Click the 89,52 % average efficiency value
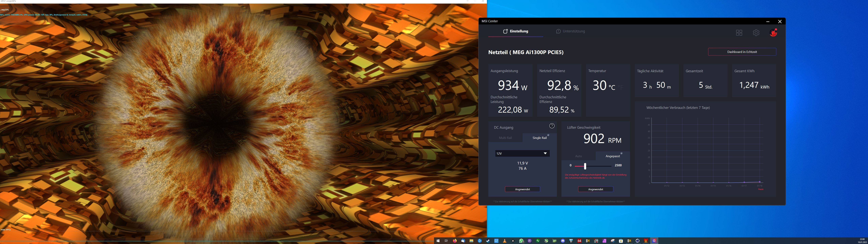Image resolution: width=868 pixels, height=244 pixels. tap(562, 110)
